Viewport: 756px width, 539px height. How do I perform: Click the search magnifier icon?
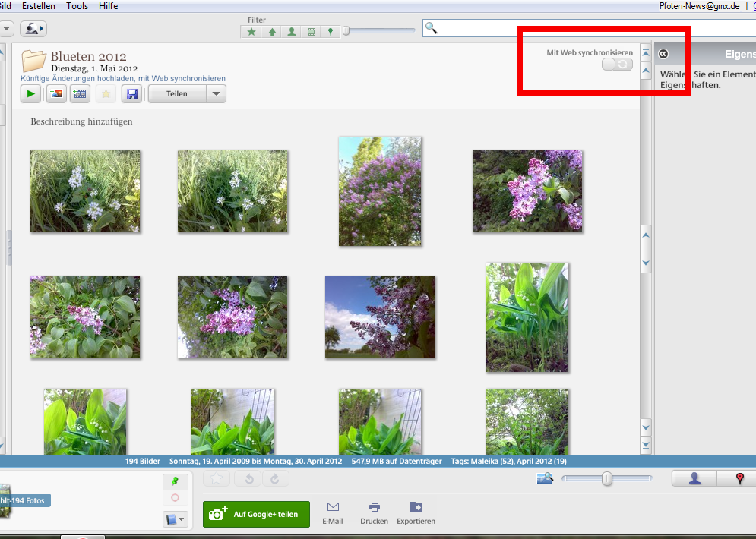(x=432, y=28)
